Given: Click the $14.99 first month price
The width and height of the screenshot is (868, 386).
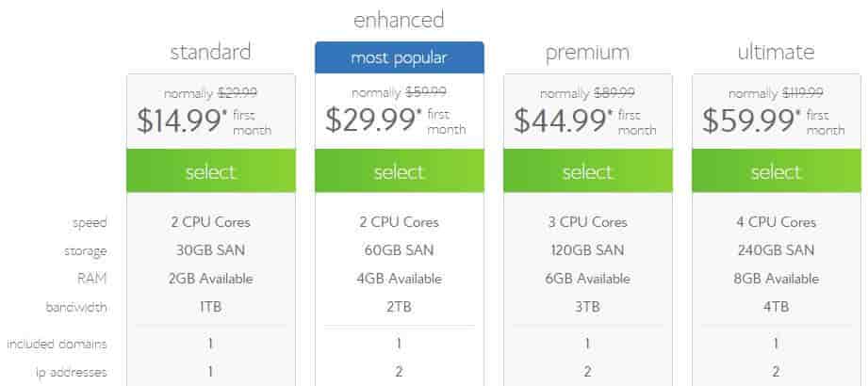Looking at the screenshot, I should point(204,121).
